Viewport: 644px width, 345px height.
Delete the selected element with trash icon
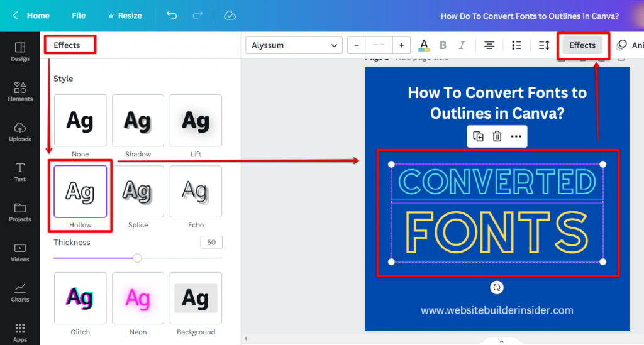click(497, 136)
